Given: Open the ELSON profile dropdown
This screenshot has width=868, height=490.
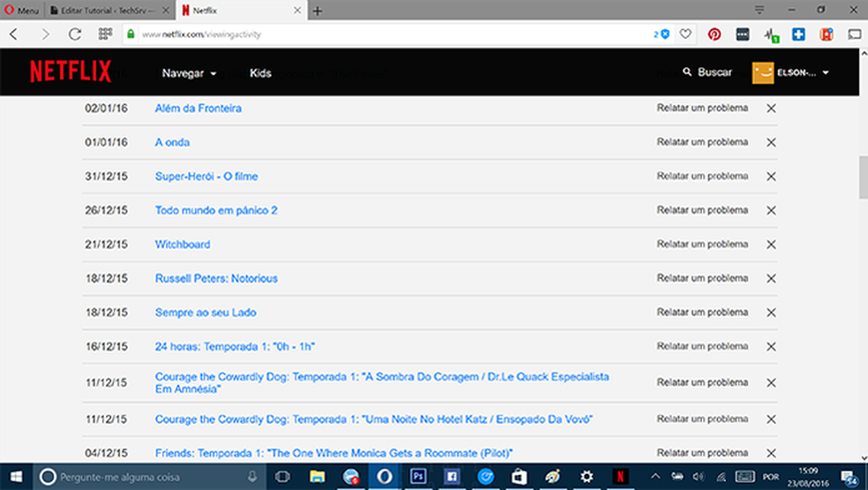Looking at the screenshot, I should (x=790, y=72).
